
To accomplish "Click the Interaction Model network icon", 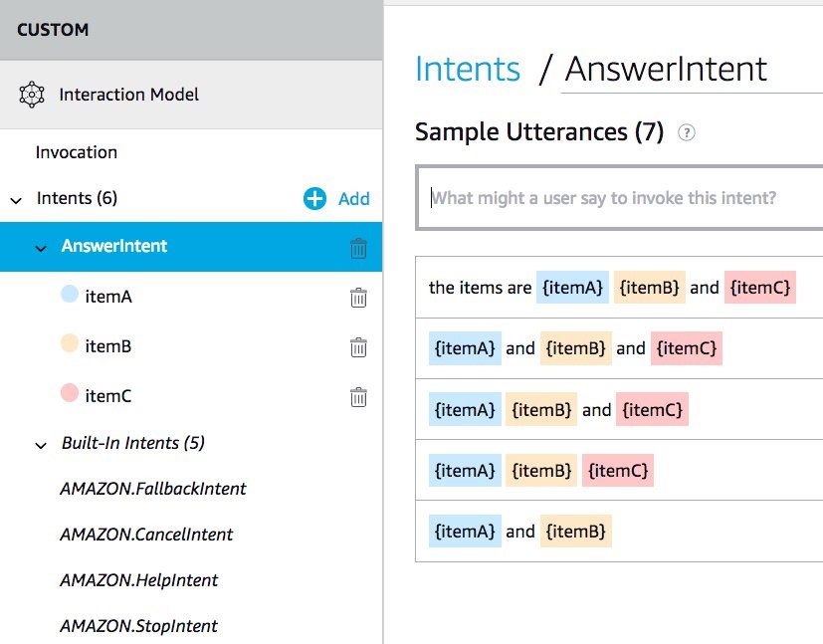I will coord(32,96).
